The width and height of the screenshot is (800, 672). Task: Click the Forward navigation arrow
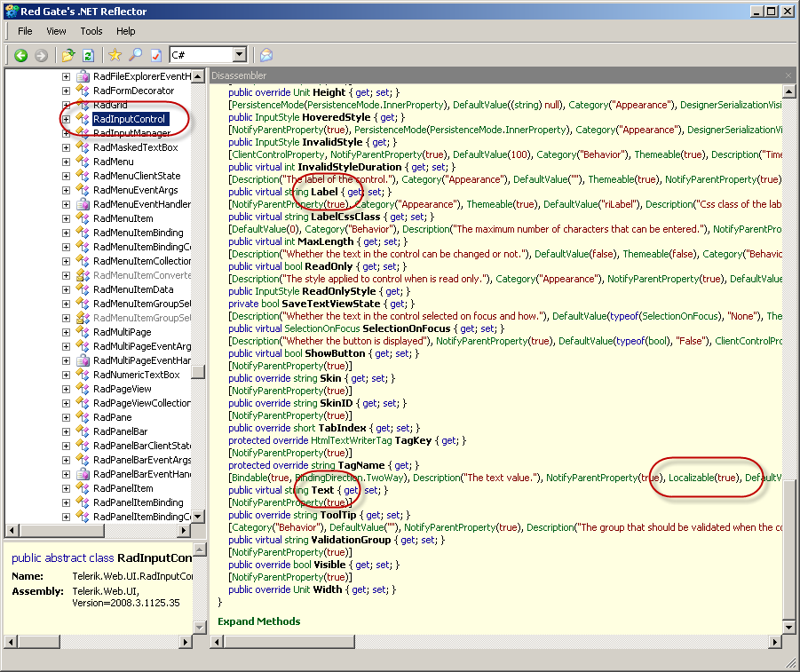(41, 55)
